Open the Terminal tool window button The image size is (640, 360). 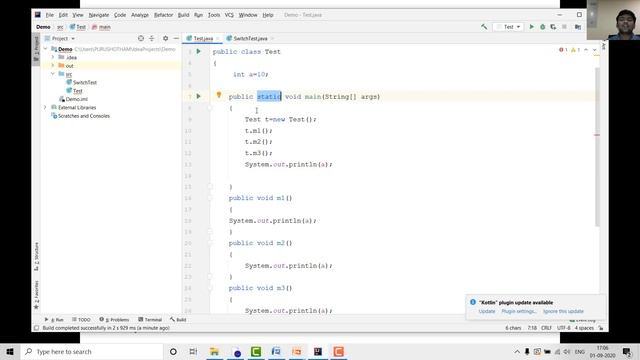(150, 320)
